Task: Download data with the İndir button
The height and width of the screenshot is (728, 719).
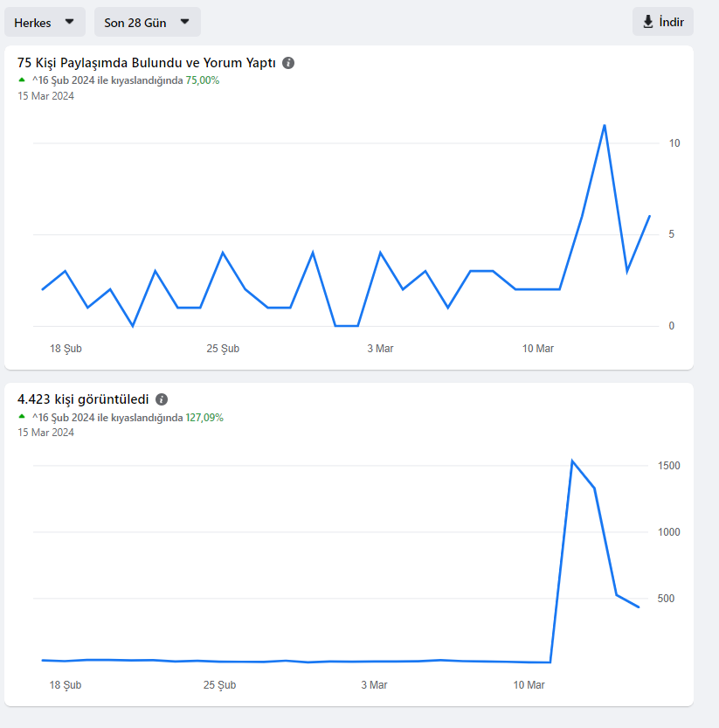Action: [x=662, y=21]
